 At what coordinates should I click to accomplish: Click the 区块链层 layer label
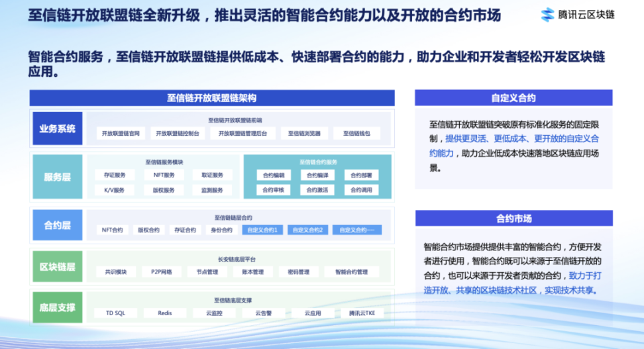click(x=57, y=267)
